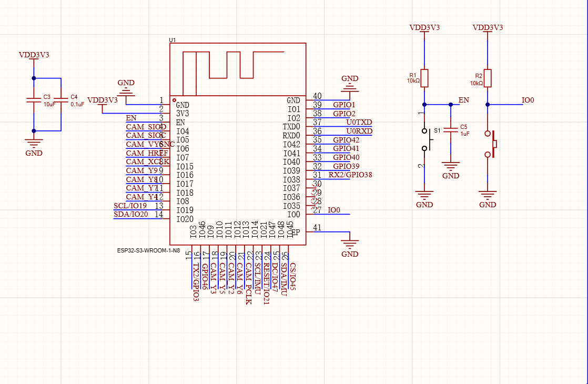This screenshot has height=384, width=588.
Task: Select the TX2/GPIO3 vertical net label
Action: pos(196,282)
